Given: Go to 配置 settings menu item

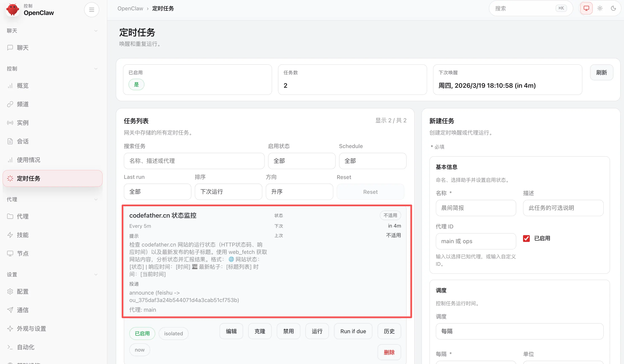Looking at the screenshot, I should (23, 291).
